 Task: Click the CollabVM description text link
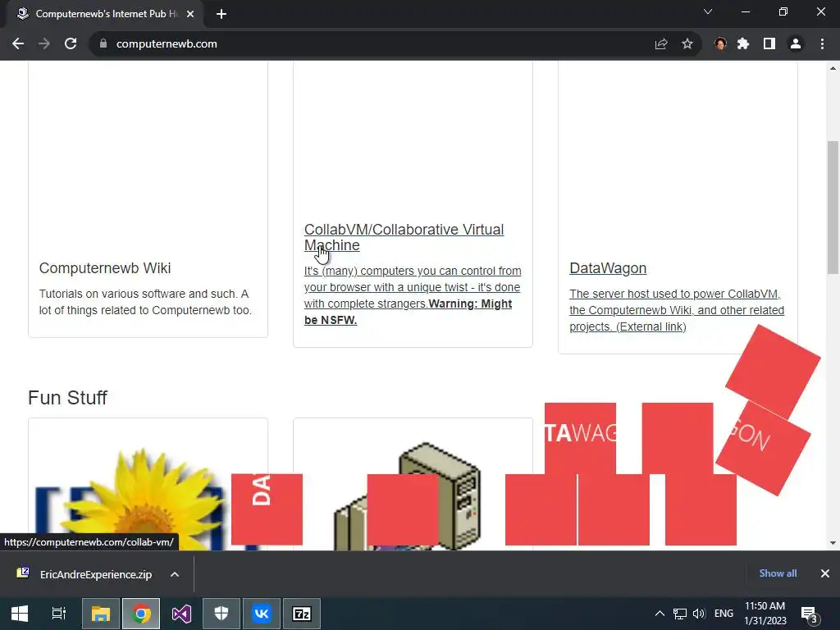[x=413, y=295]
